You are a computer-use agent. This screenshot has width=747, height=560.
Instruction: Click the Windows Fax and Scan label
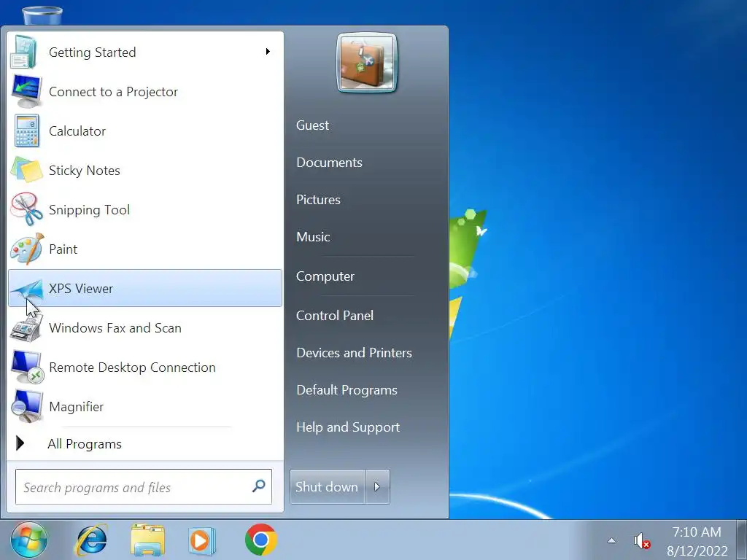[115, 328]
